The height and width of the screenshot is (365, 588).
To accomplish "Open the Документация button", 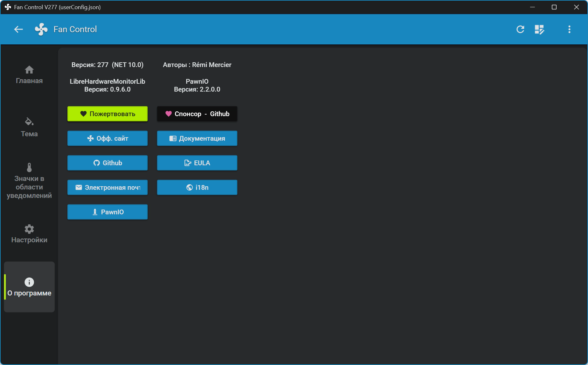I will [197, 138].
